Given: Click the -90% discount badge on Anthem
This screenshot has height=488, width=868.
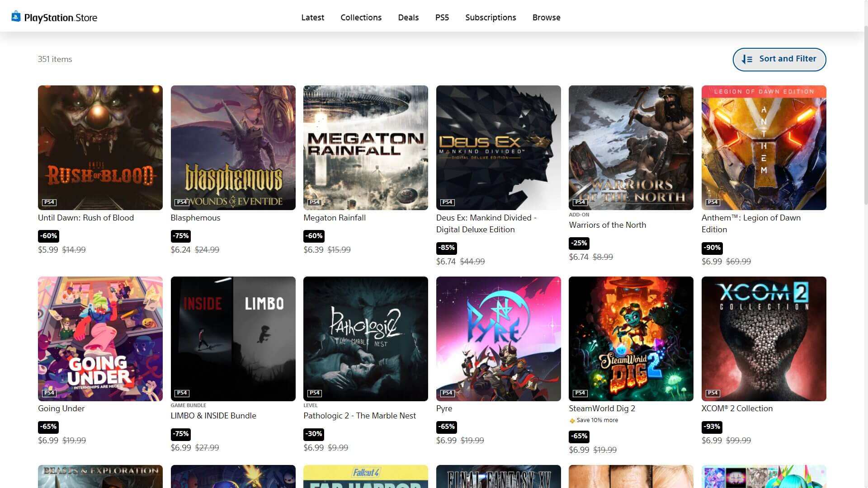Looking at the screenshot, I should 712,248.
